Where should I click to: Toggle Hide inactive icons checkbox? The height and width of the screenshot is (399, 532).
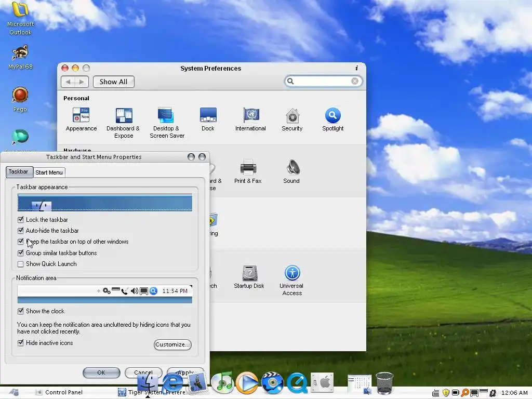21,343
